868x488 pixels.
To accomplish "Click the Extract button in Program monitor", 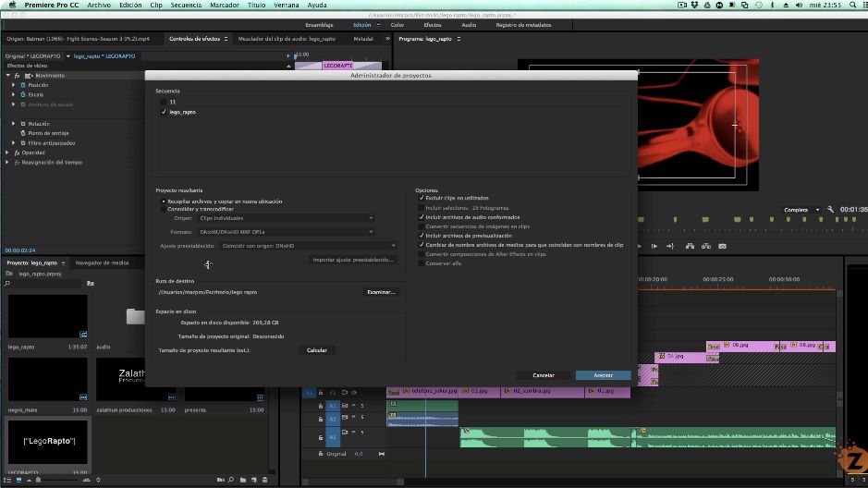I will tap(706, 246).
